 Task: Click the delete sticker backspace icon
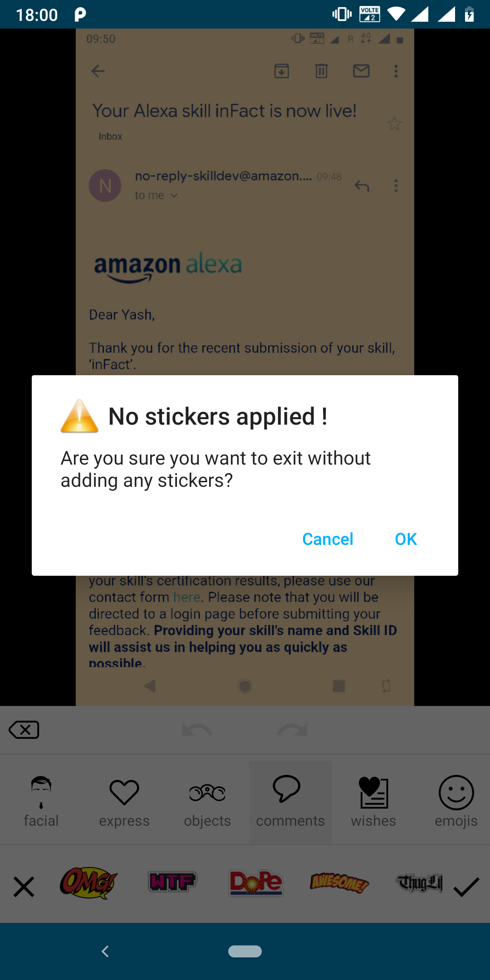[24, 730]
